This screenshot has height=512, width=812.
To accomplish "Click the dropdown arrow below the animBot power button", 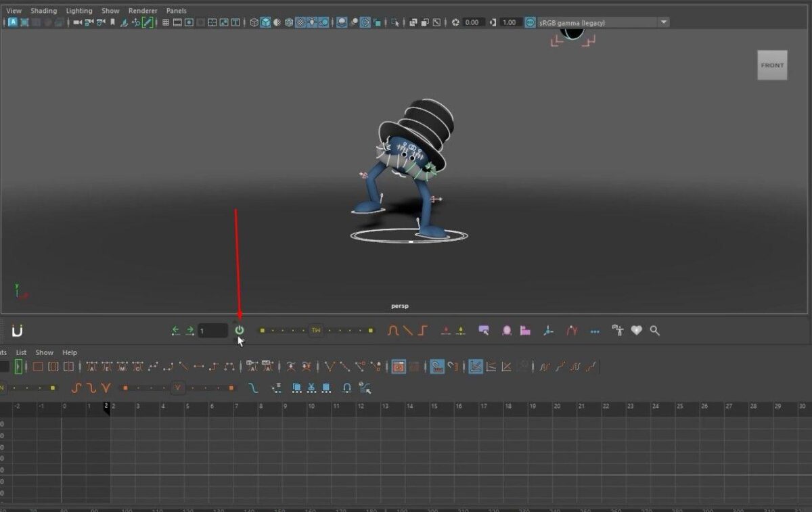I will point(239,340).
